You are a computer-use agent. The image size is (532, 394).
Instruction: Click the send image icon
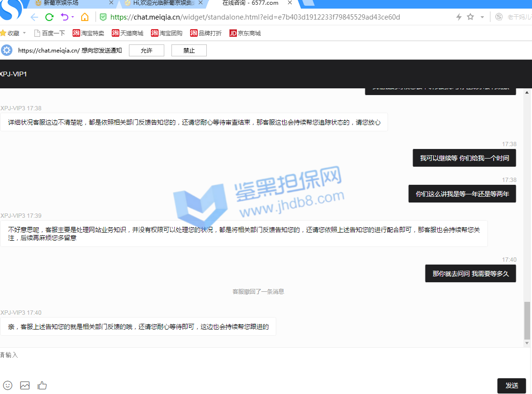(25, 385)
